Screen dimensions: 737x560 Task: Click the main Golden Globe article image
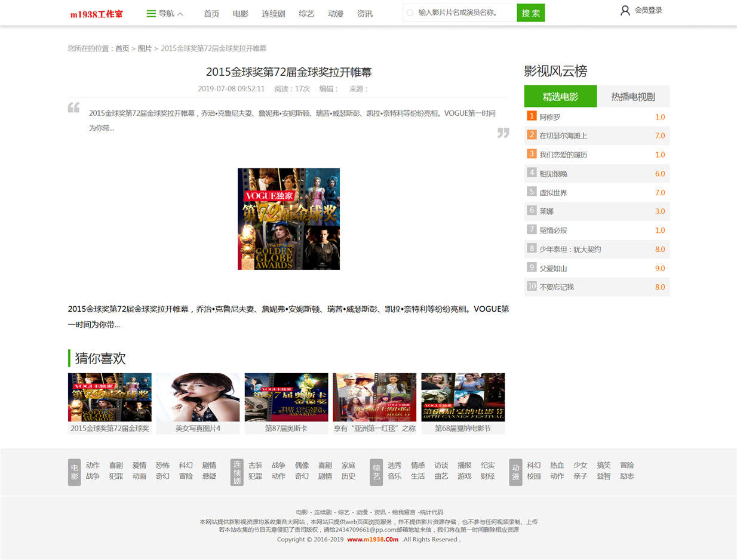tap(288, 219)
